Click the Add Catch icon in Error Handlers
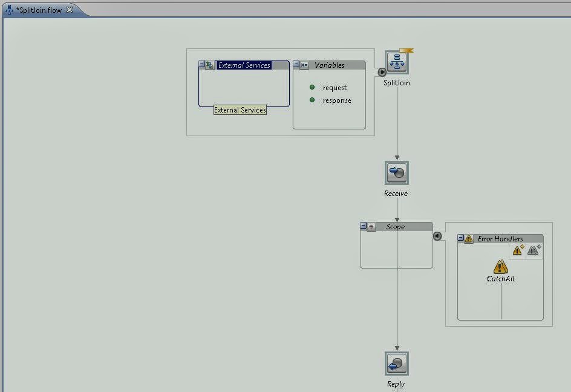 coord(518,250)
